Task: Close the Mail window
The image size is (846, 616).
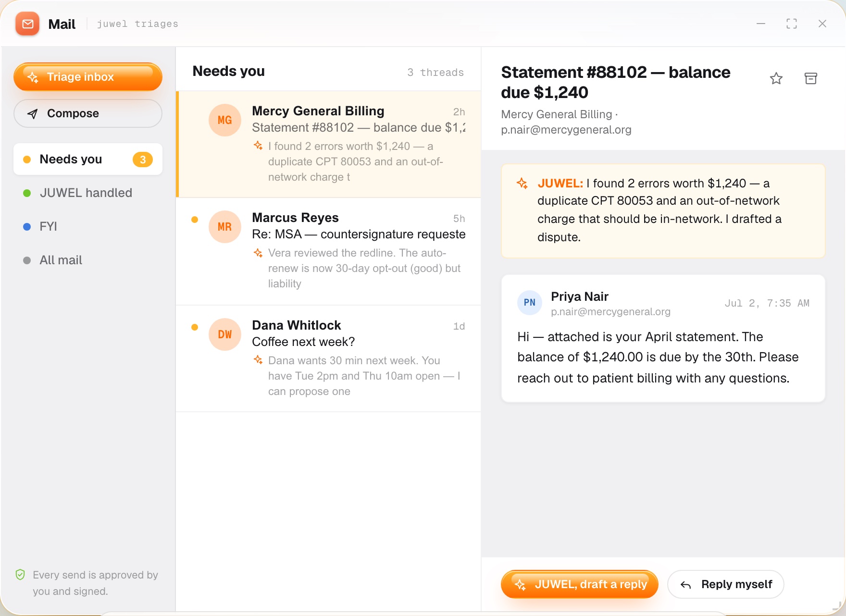Action: point(822,24)
